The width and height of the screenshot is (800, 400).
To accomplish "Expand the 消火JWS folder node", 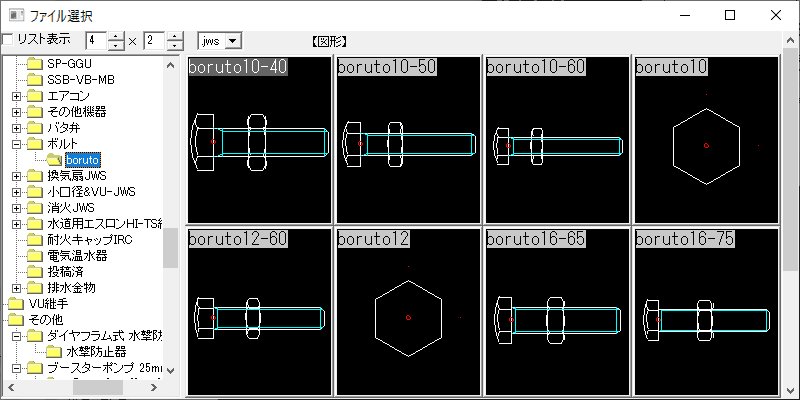I will 17,208.
